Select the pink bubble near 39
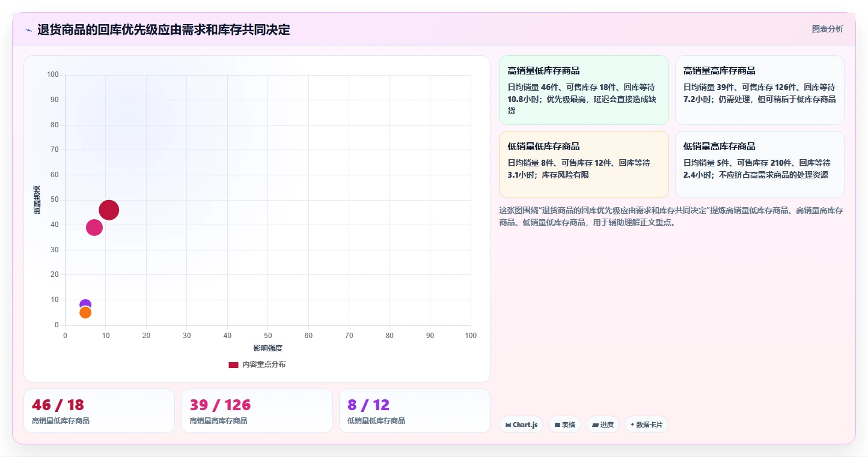The image size is (868, 457). 94,228
